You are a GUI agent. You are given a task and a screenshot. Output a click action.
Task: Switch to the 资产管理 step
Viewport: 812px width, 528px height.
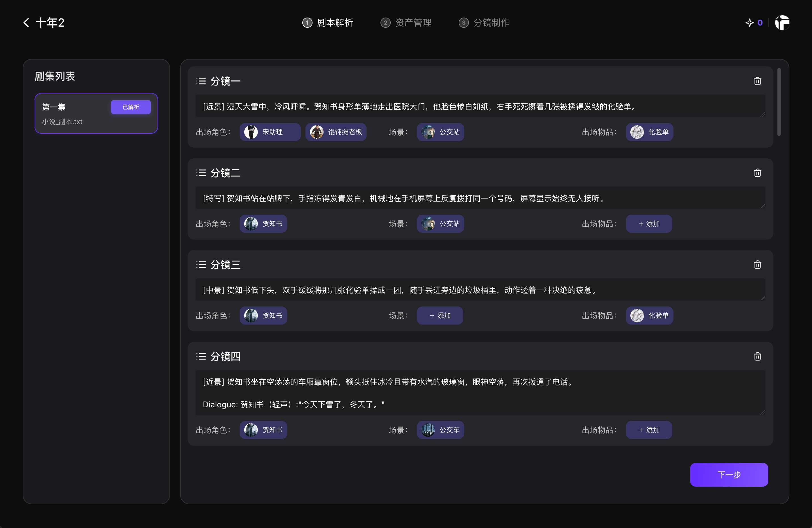pos(406,22)
